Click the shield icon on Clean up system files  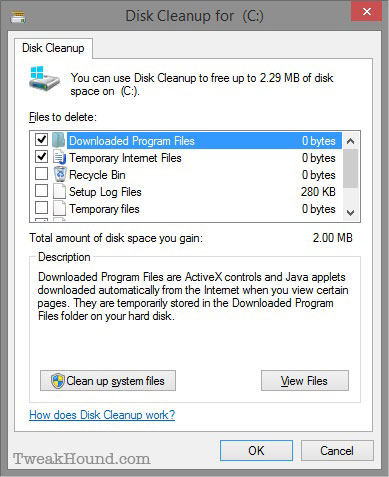tap(58, 381)
